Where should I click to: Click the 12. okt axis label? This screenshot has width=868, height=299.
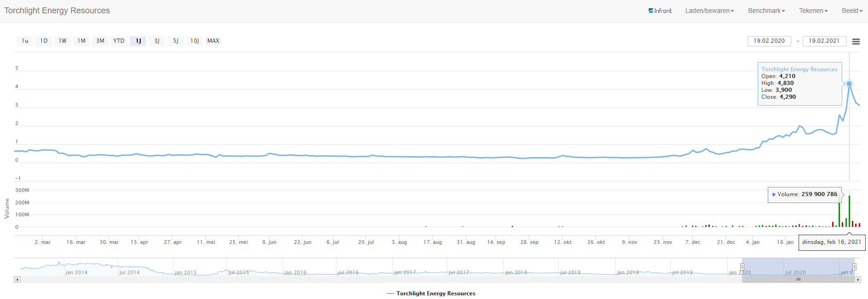[563, 242]
